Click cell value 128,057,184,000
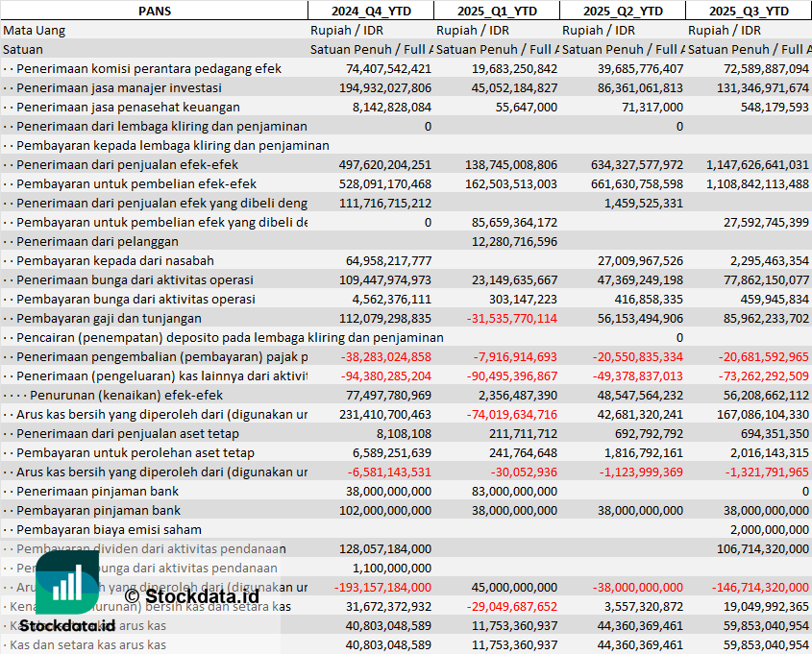The image size is (812, 654). [385, 549]
